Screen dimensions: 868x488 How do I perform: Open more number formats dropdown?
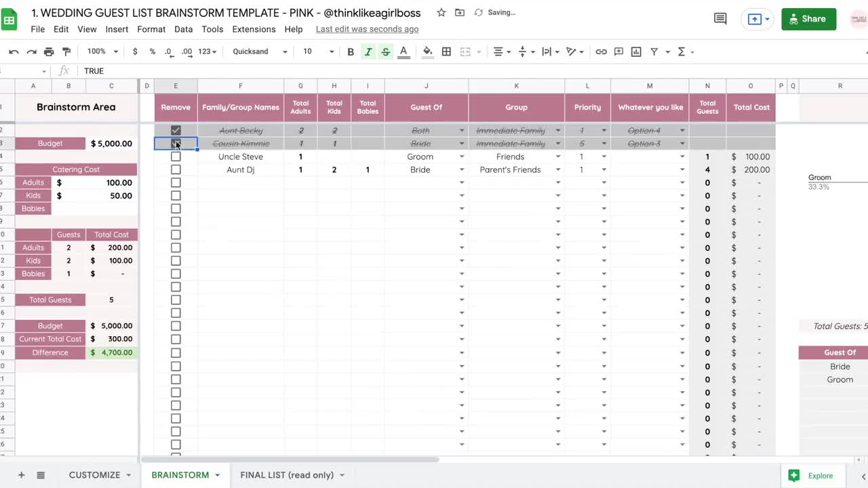point(208,52)
